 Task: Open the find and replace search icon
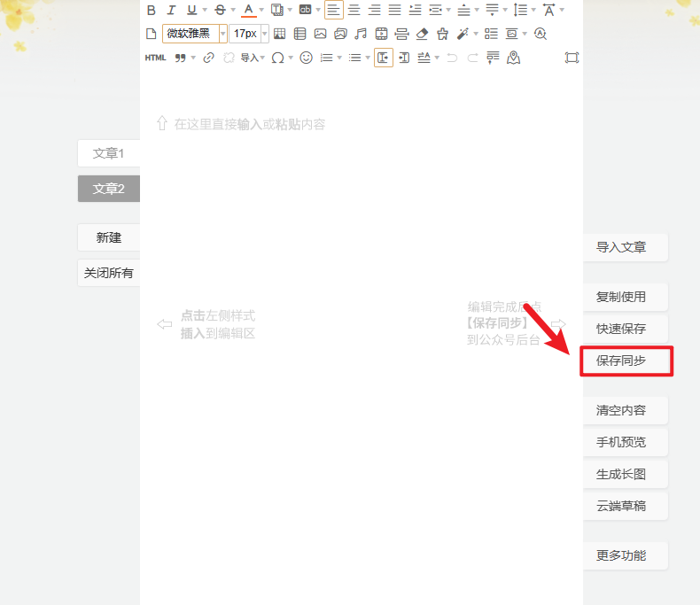pos(541,34)
